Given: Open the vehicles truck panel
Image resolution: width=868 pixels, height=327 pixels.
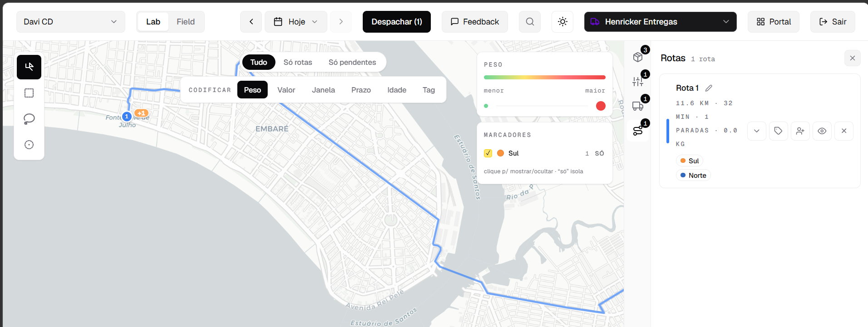Looking at the screenshot, I should point(638,106).
